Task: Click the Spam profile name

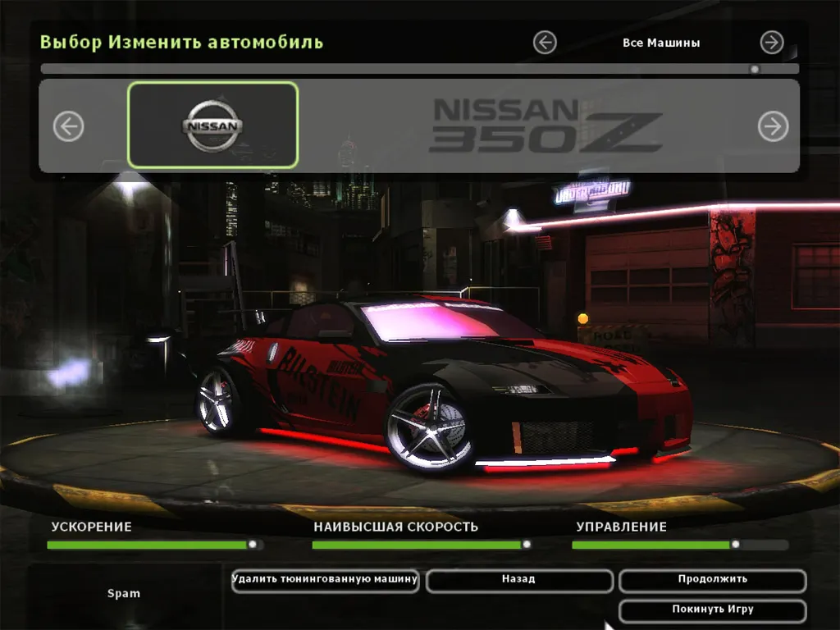Action: point(124,594)
